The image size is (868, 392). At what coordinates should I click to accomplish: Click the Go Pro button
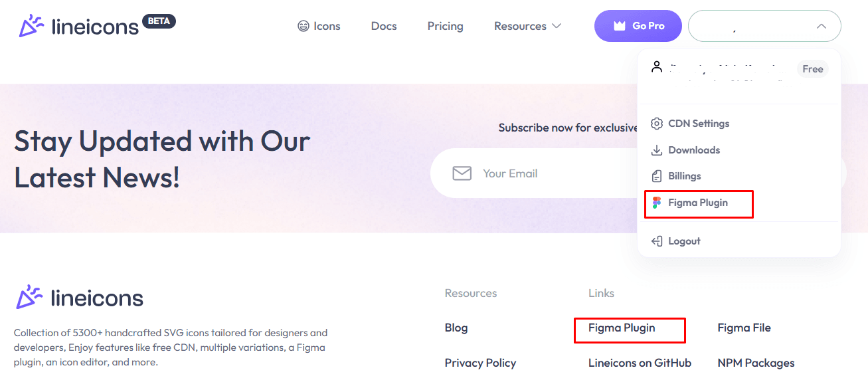[x=638, y=26]
